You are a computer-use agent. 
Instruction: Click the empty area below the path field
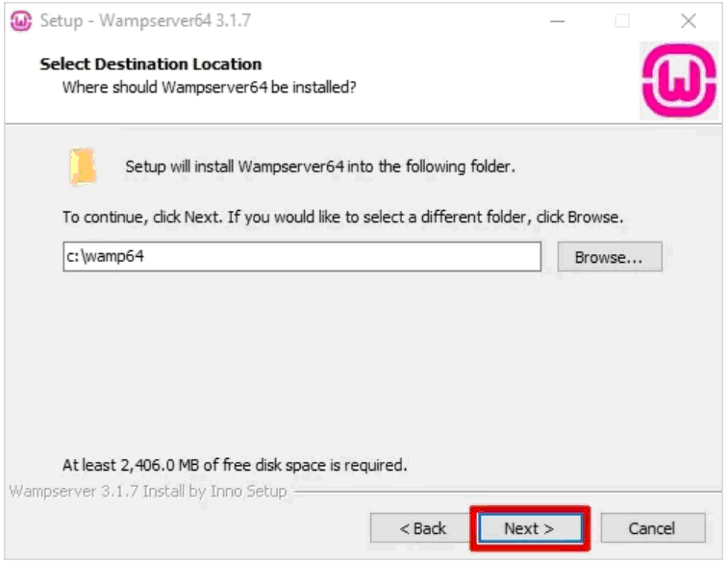[363, 363]
